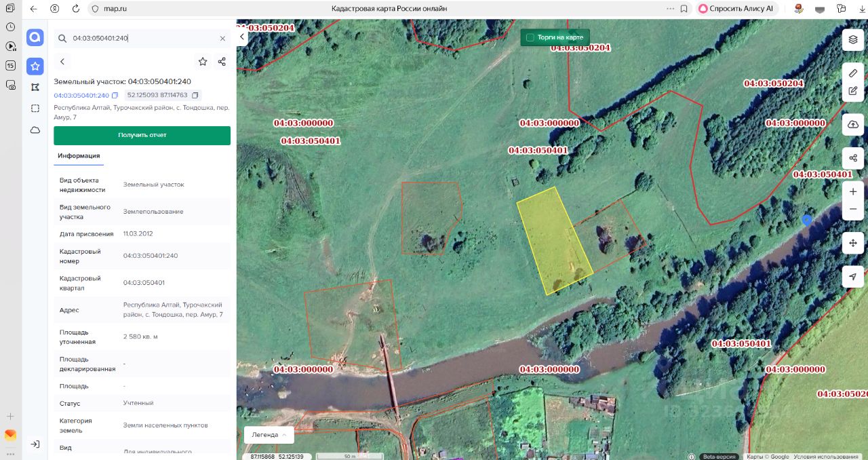This screenshot has height=460, width=868.
Task: Activate the map pan/move tool
Action: pyautogui.click(x=853, y=243)
